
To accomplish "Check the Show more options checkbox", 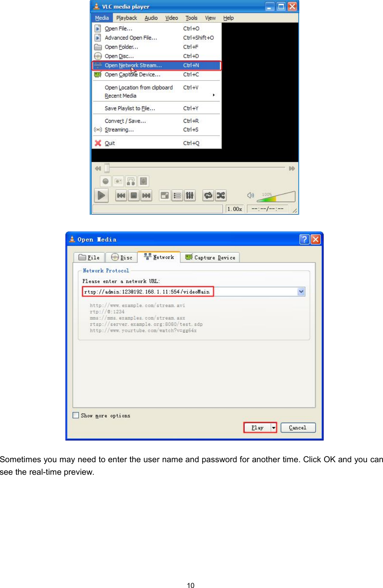I will pos(75,415).
